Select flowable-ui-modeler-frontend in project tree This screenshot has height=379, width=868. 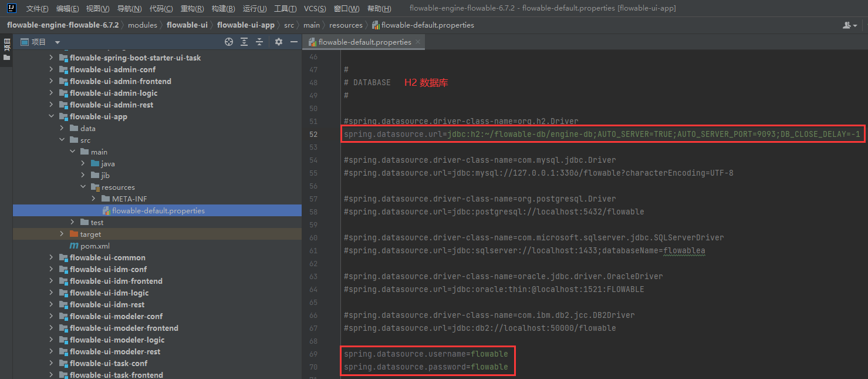pos(124,328)
